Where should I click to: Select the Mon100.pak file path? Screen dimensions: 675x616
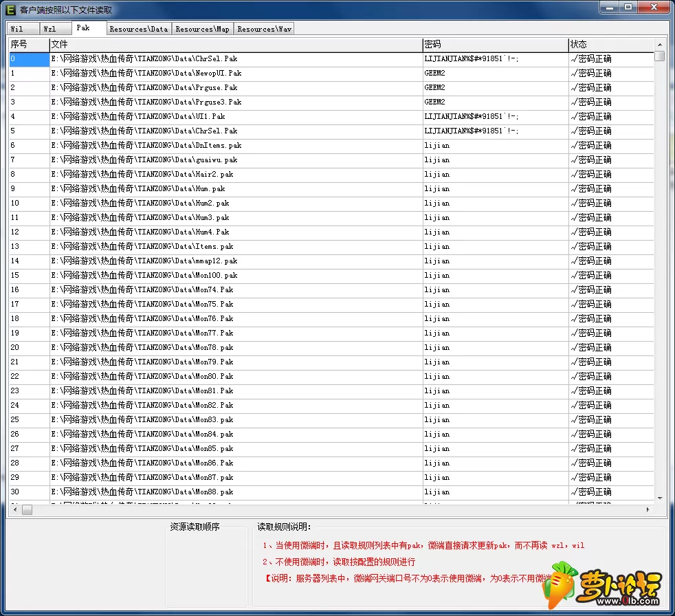click(x=144, y=275)
